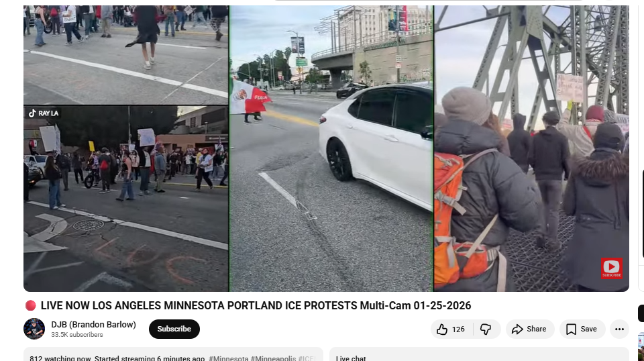Click the red YouTube subscribe watermark

pyautogui.click(x=612, y=268)
